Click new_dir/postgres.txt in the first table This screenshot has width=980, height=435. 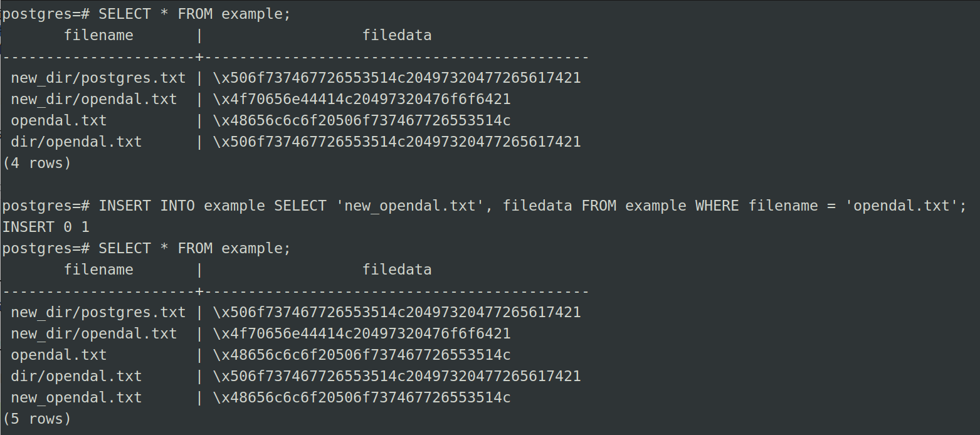[98, 78]
